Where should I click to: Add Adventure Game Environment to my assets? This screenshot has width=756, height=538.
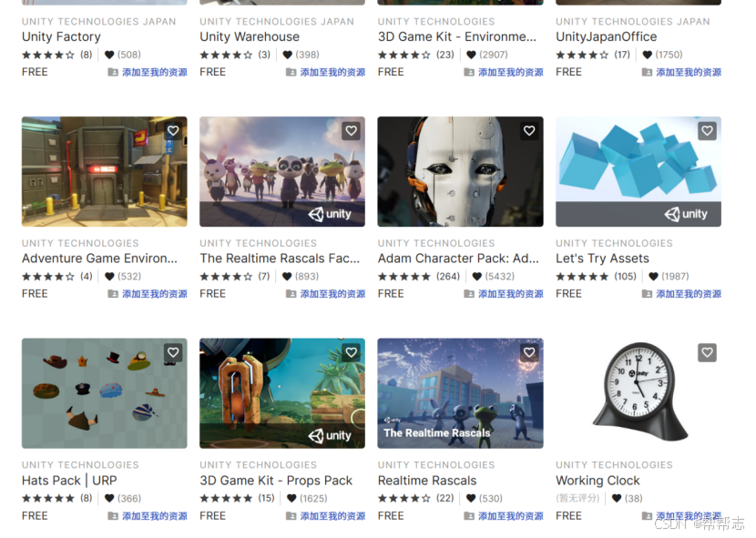(x=148, y=294)
